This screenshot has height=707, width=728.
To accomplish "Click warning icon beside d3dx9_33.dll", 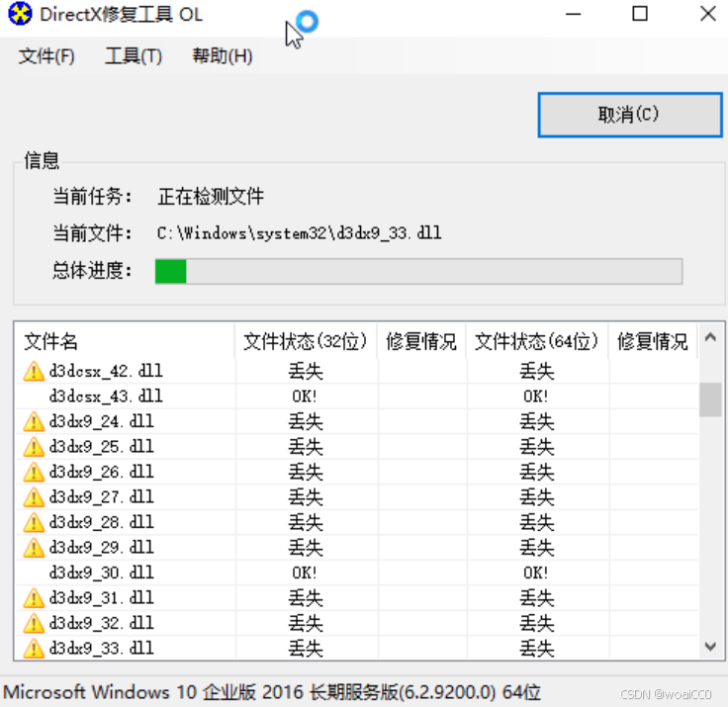I will pyautogui.click(x=34, y=648).
